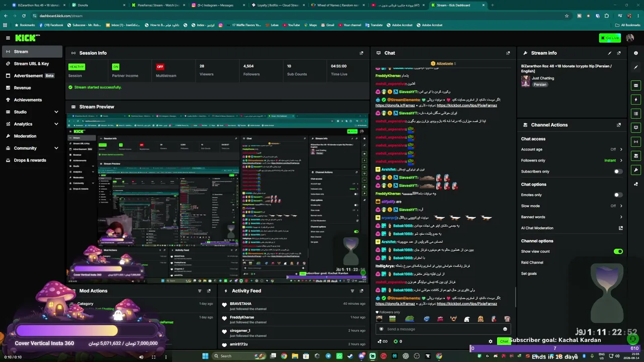Pop out the Mod Actions panel

click(x=209, y=291)
